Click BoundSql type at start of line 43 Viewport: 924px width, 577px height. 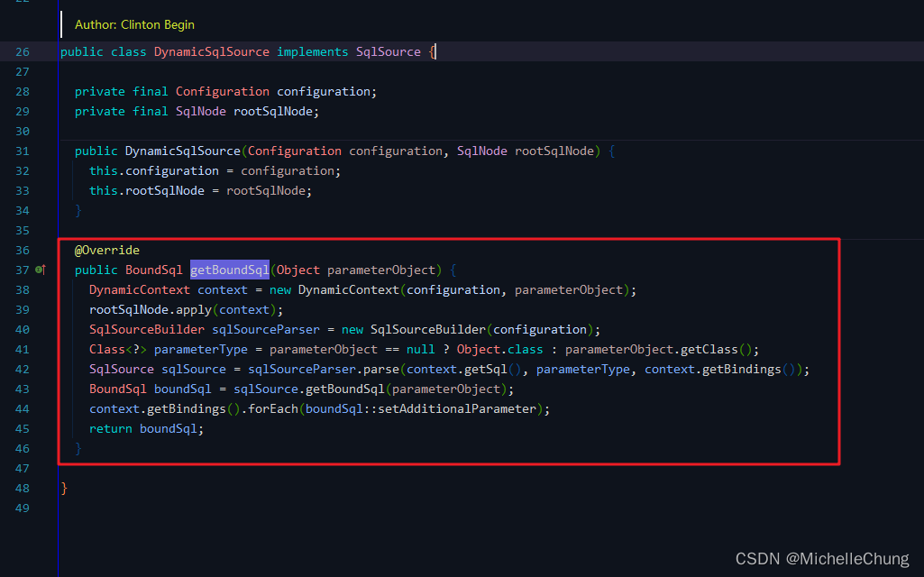pyautogui.click(x=118, y=389)
